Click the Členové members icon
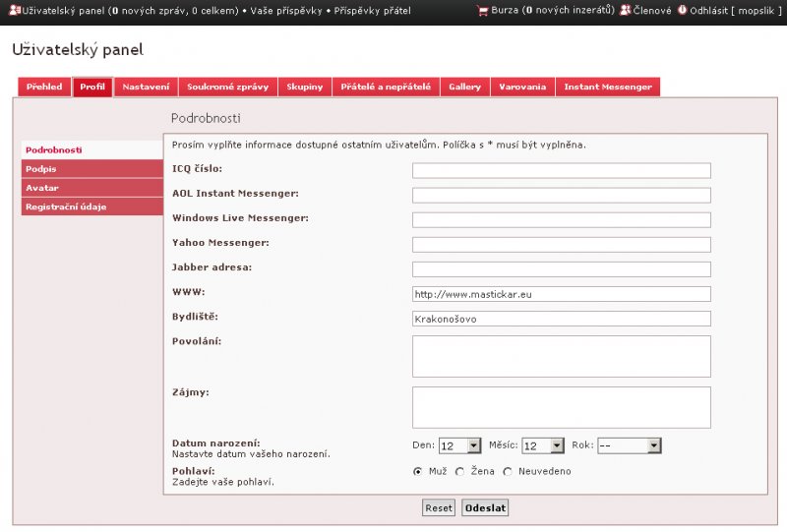The width and height of the screenshot is (787, 532). (x=625, y=10)
